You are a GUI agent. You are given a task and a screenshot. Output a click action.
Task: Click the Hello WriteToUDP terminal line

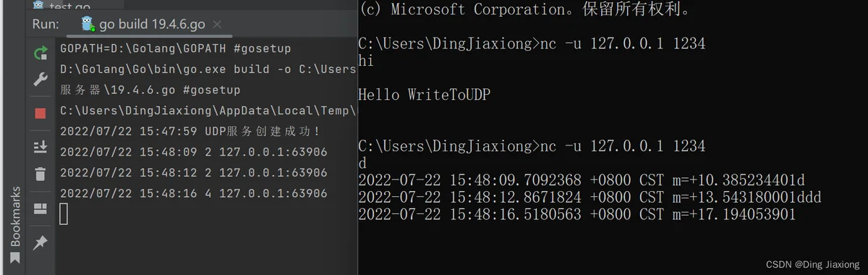point(420,95)
